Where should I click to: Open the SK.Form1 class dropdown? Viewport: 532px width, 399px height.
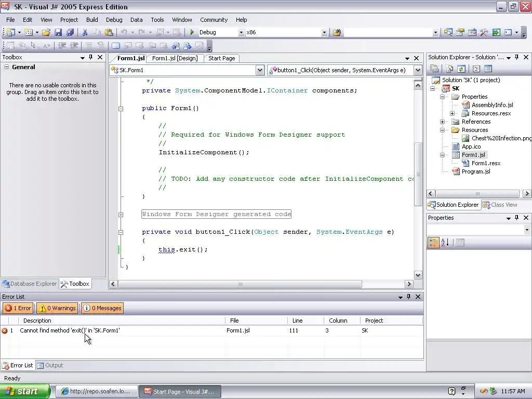(260, 70)
